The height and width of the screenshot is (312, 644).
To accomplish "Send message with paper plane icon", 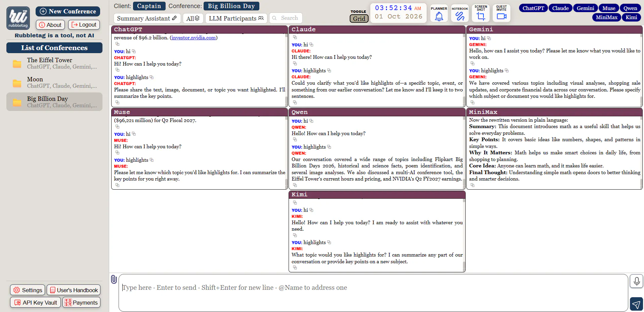I will [637, 304].
